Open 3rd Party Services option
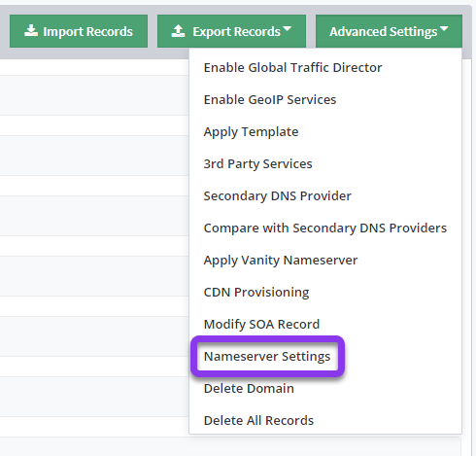476x456 pixels. [x=257, y=163]
